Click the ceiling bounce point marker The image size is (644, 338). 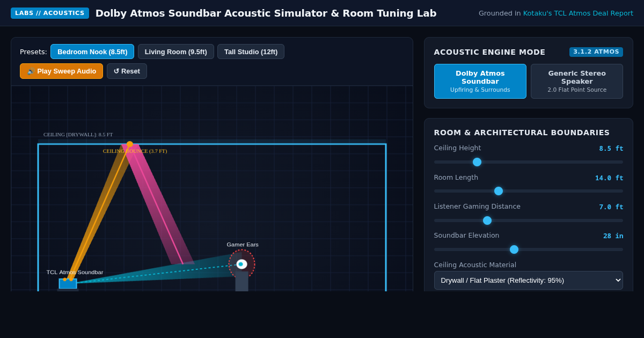pos(130,144)
